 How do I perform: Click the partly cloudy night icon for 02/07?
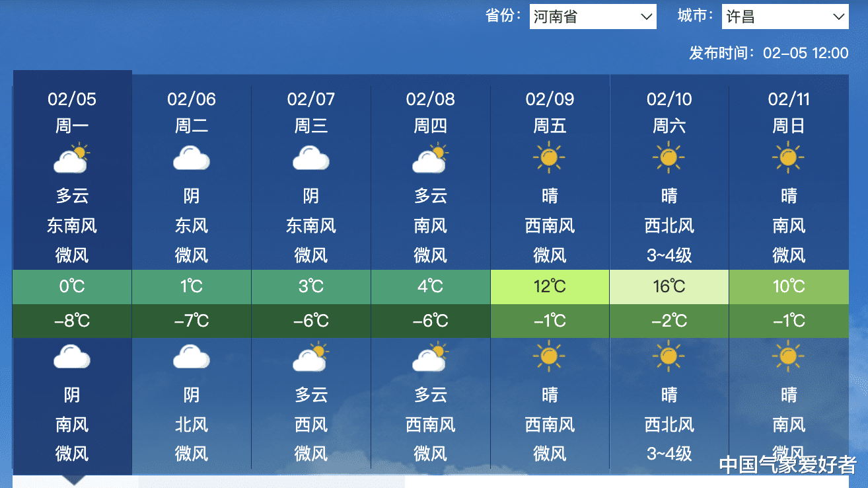click(311, 358)
